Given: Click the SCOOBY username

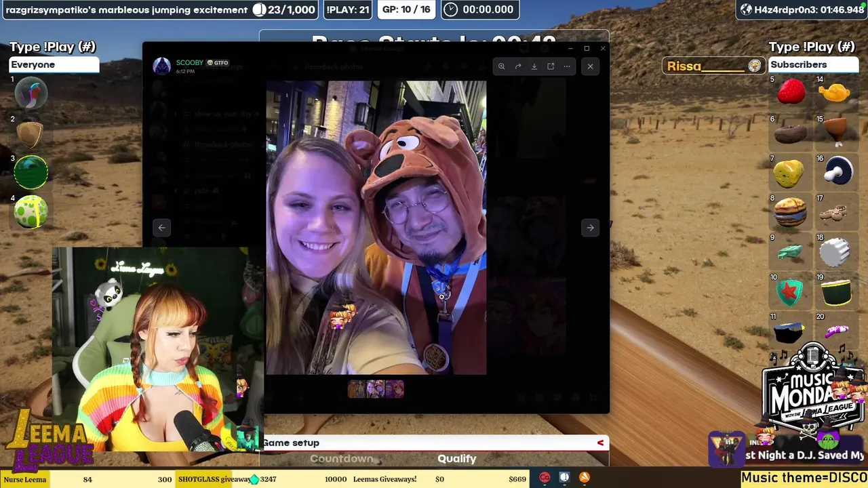Looking at the screenshot, I should click(189, 62).
